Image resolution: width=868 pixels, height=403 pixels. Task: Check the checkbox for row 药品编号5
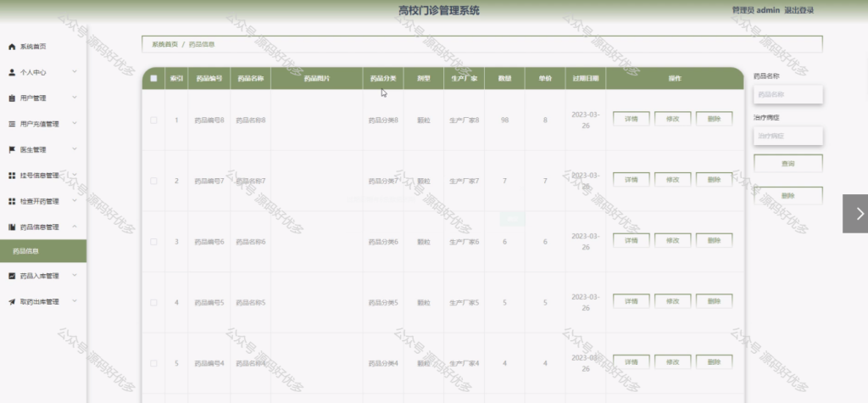coord(154,303)
